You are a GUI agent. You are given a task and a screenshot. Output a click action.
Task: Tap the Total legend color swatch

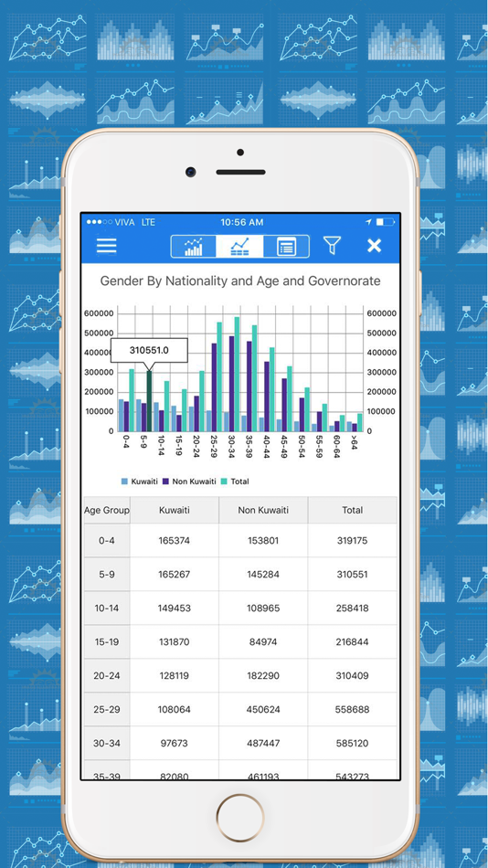point(224,482)
